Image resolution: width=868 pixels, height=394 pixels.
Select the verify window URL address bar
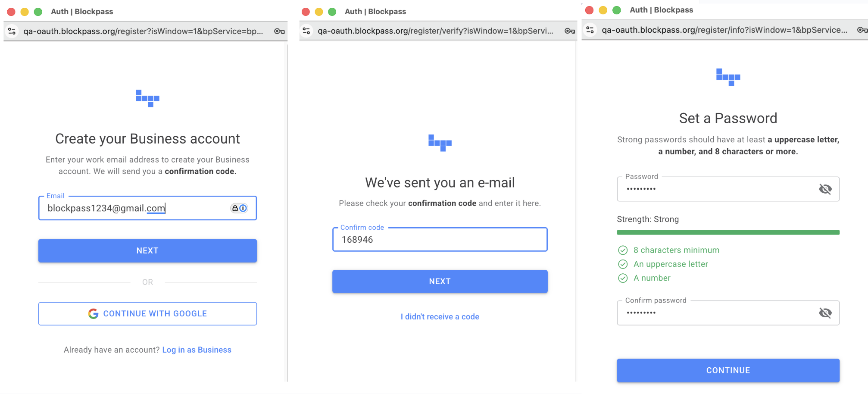tap(435, 31)
